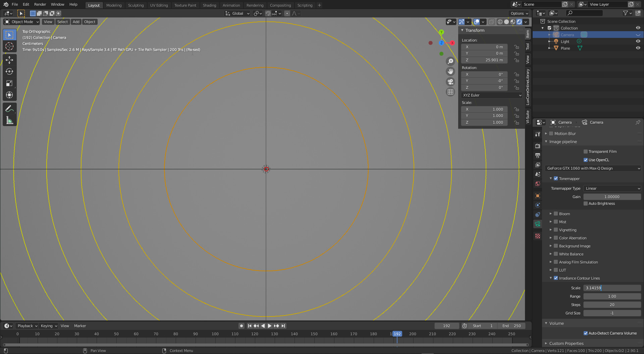Viewport: 644px width, 354px height.
Task: Open the File menu
Action: (x=15, y=4)
